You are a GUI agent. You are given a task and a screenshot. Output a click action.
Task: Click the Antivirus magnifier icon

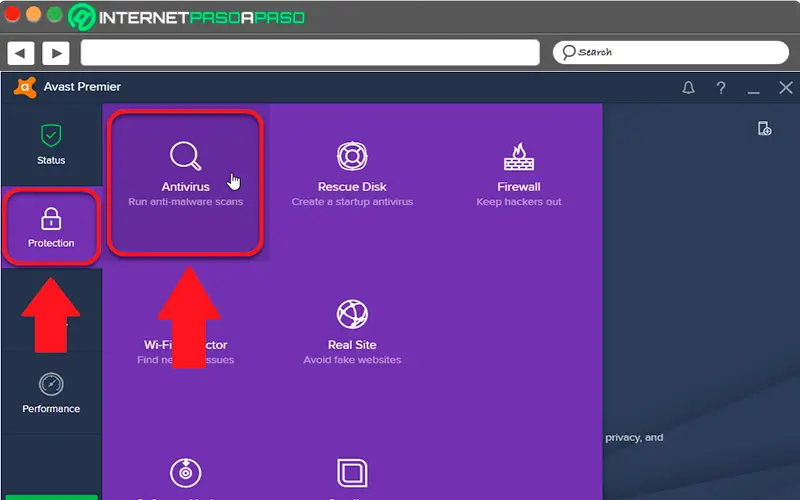(185, 156)
